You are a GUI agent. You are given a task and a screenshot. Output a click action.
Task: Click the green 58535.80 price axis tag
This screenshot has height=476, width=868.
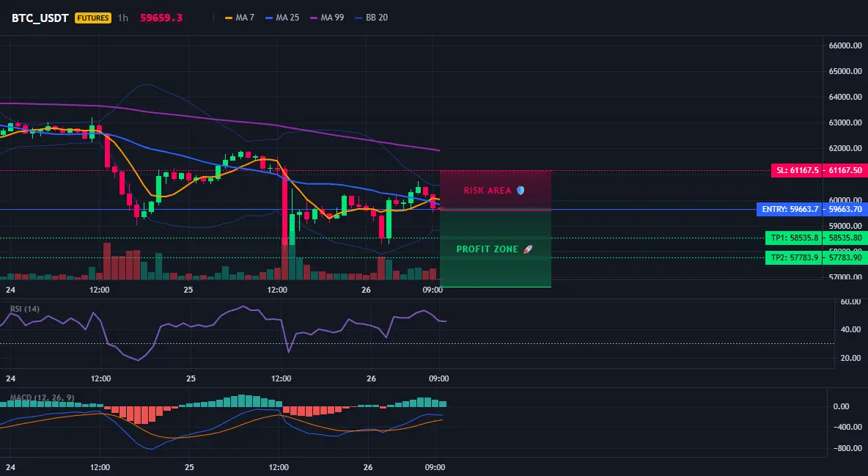coord(845,238)
